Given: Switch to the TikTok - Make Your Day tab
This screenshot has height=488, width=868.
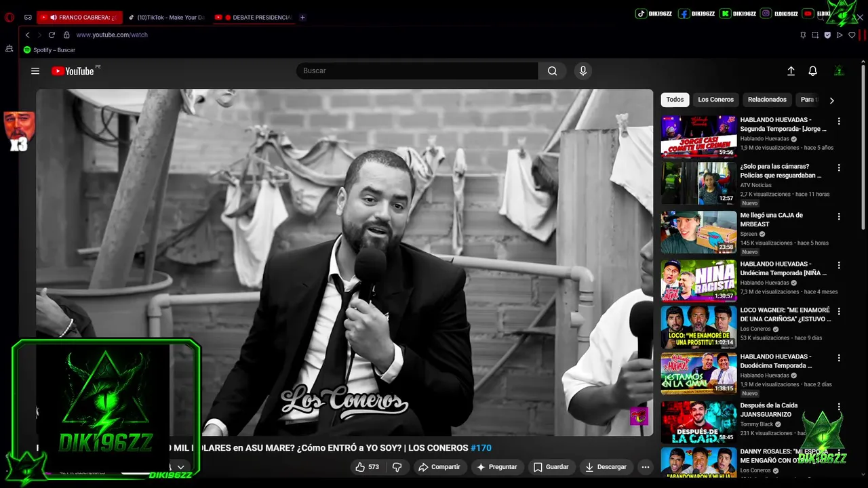Looking at the screenshot, I should (166, 18).
